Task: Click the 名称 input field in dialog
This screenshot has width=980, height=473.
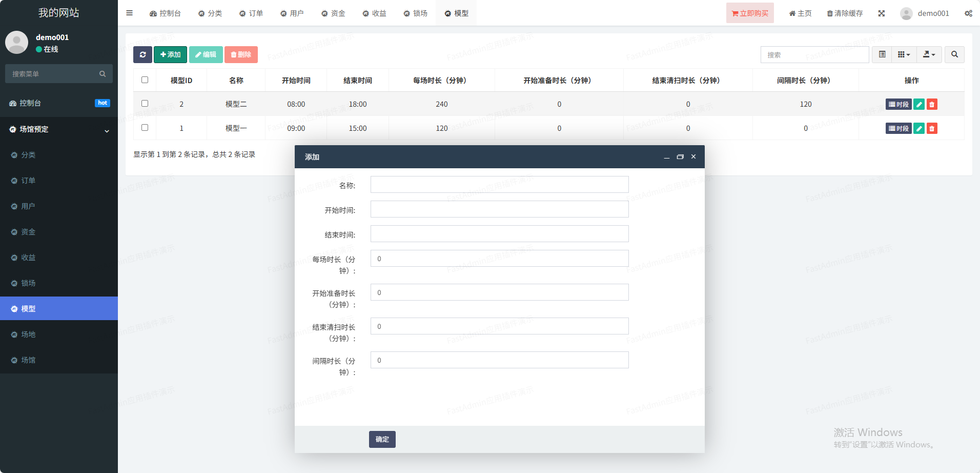Action: (x=499, y=185)
